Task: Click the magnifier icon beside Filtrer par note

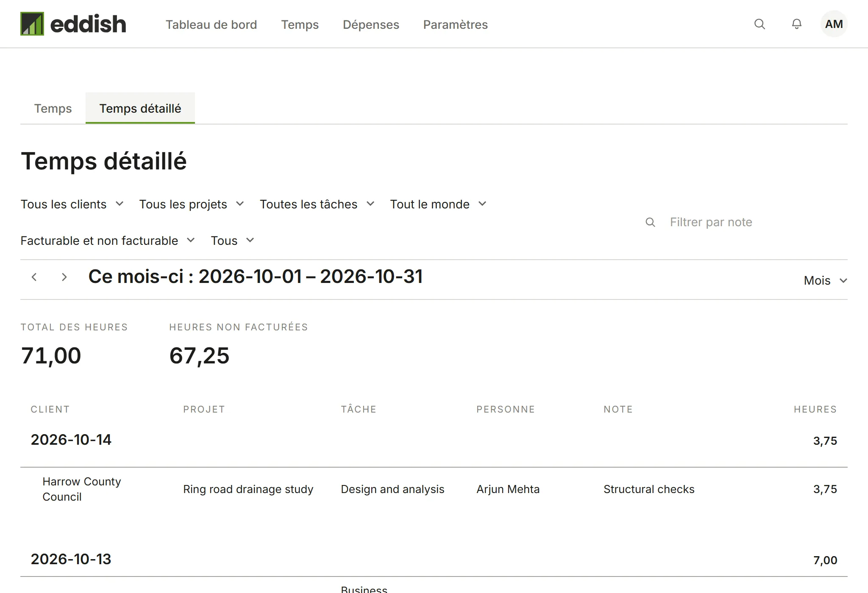Action: click(x=650, y=222)
